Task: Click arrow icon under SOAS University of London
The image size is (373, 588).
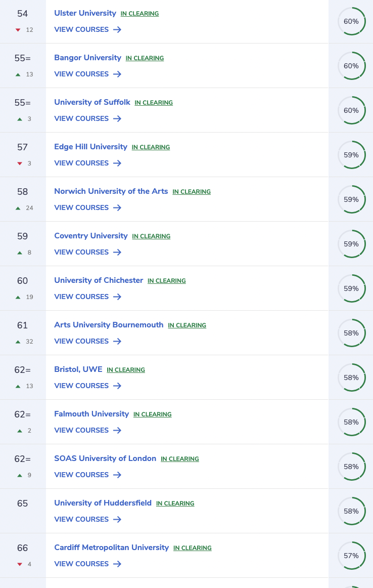Action: [117, 475]
